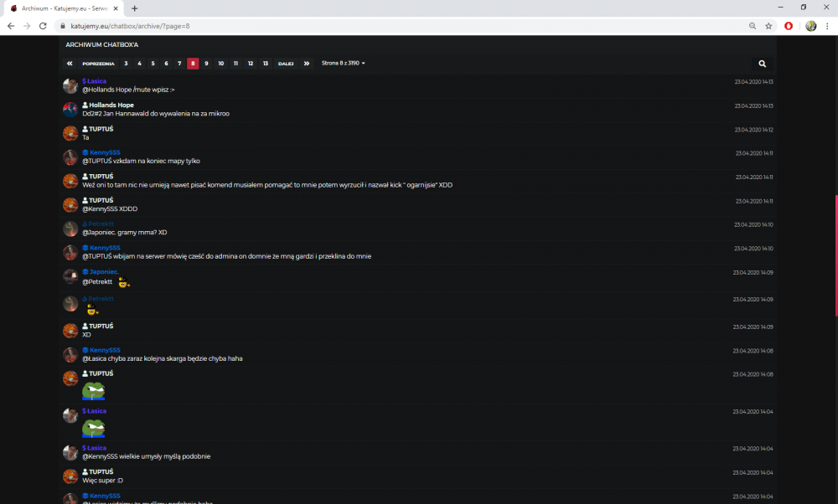Viewport: 838px width, 504px height.
Task: Open archive page 9
Action: (x=206, y=64)
